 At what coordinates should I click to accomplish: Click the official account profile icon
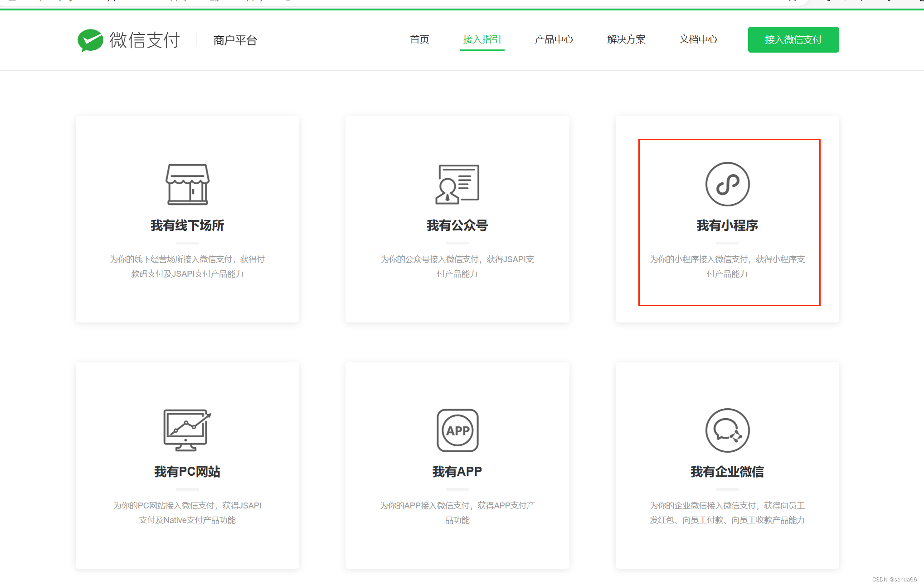tap(457, 184)
